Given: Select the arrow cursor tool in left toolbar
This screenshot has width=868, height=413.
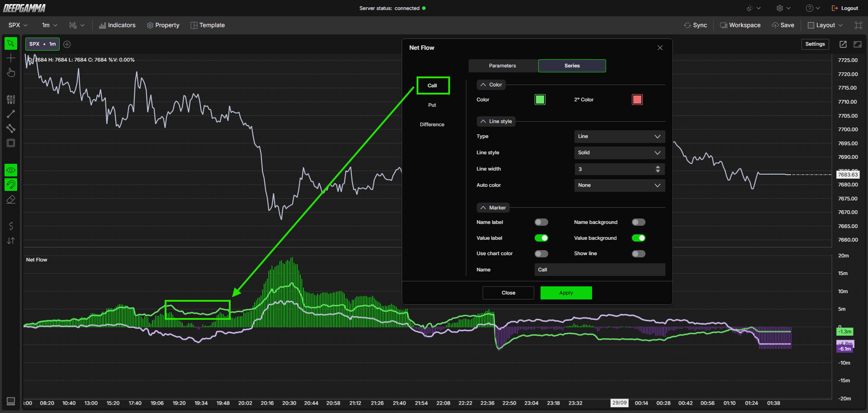Looking at the screenshot, I should click(x=11, y=43).
